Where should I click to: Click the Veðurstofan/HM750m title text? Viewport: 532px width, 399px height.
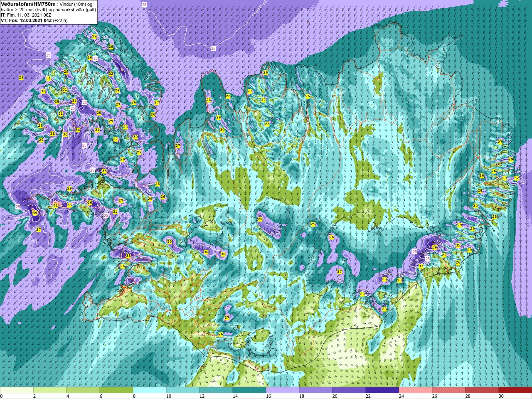pos(28,4)
